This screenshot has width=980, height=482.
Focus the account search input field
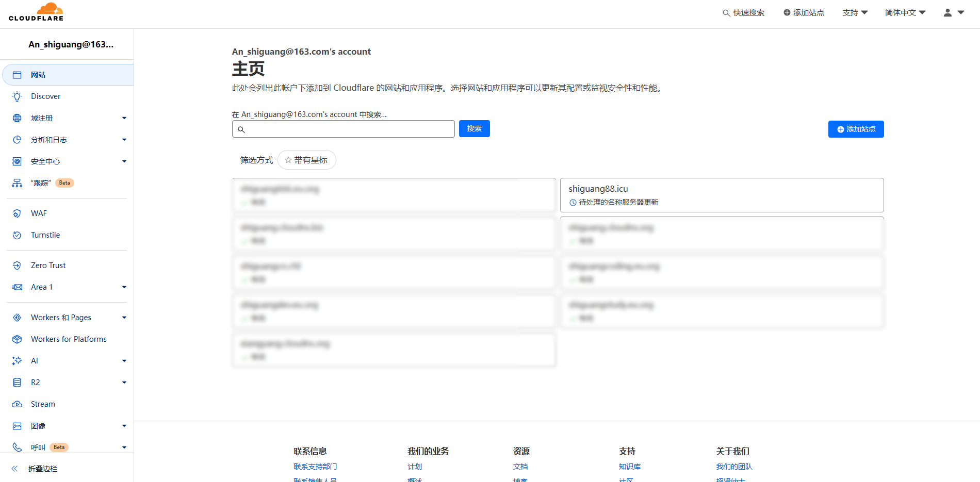344,129
